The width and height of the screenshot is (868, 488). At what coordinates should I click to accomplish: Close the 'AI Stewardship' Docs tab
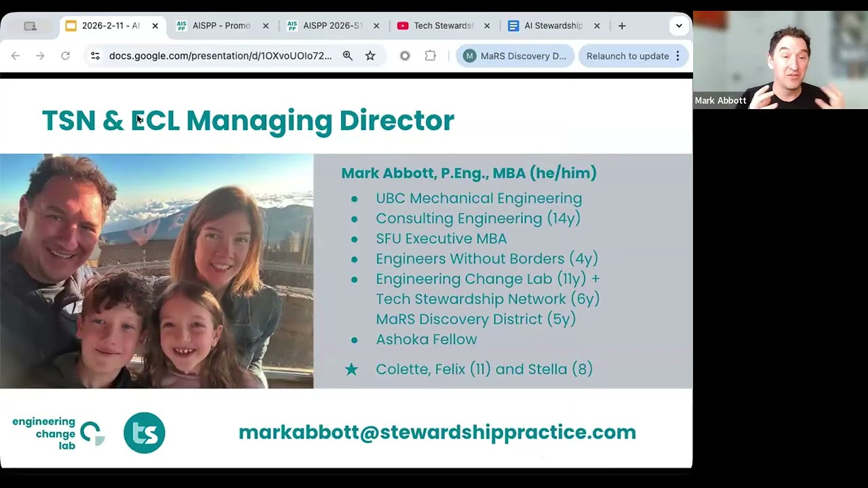tap(597, 26)
